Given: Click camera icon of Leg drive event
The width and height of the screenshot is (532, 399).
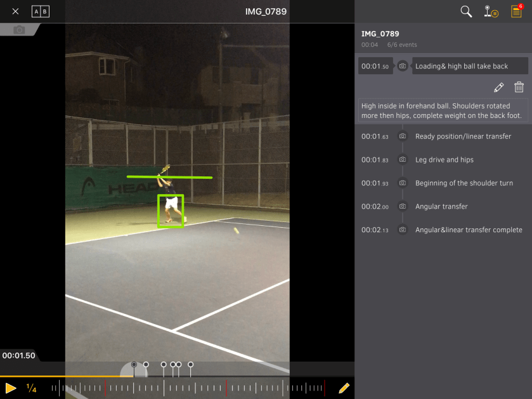Looking at the screenshot, I should click(402, 160).
